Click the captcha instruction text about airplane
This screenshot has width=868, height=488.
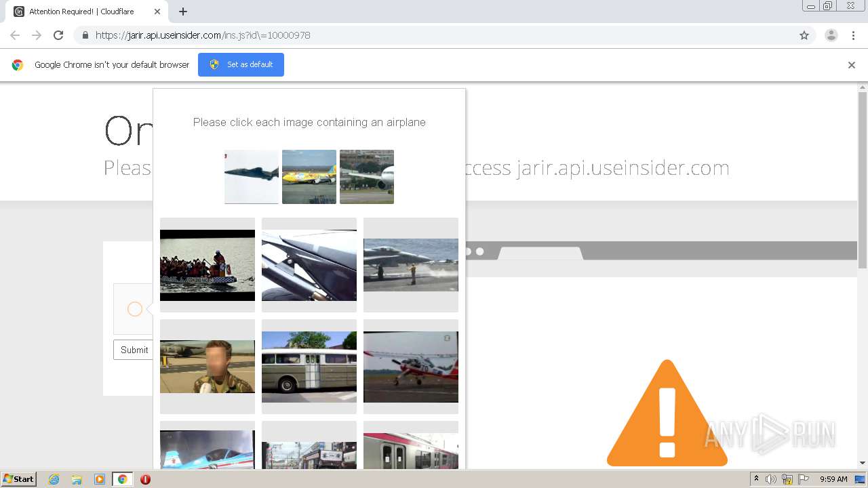tap(309, 122)
